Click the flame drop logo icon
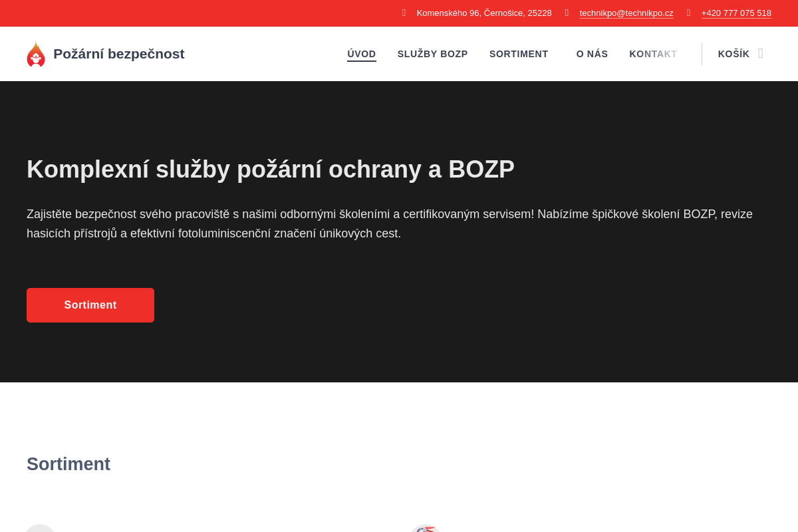 click(x=36, y=53)
